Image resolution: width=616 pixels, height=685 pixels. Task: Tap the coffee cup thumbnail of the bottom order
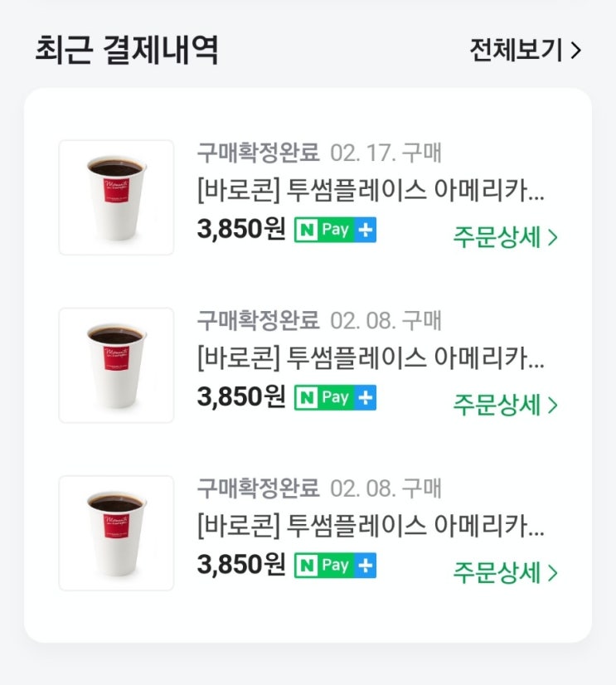(x=116, y=532)
